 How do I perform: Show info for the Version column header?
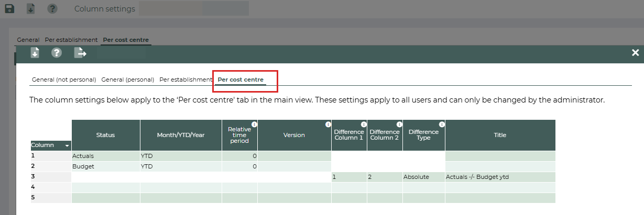(x=328, y=125)
